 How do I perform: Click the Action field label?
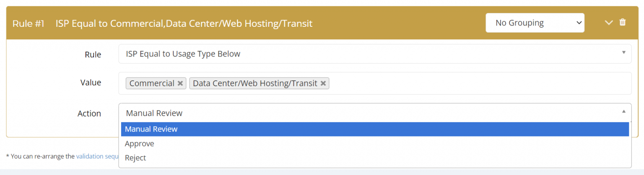point(89,113)
